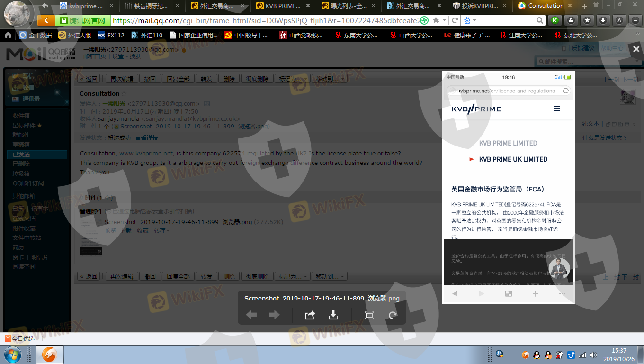
Task: Click the previewed phone screenshot image
Action: [x=508, y=187]
